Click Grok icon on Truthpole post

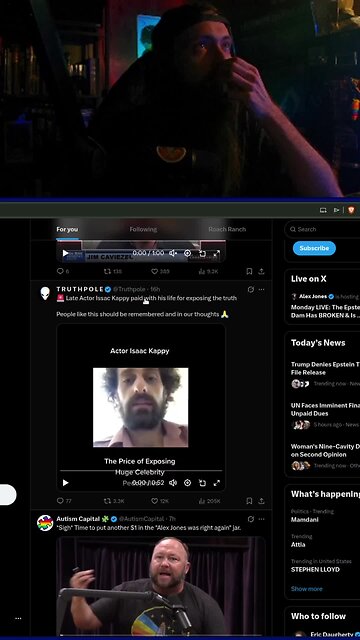[x=251, y=289]
